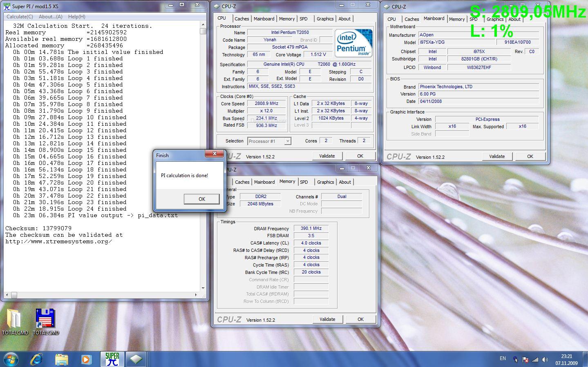
Task: Click the DRAM Frequency value 390.1 MHz
Action: point(311,229)
